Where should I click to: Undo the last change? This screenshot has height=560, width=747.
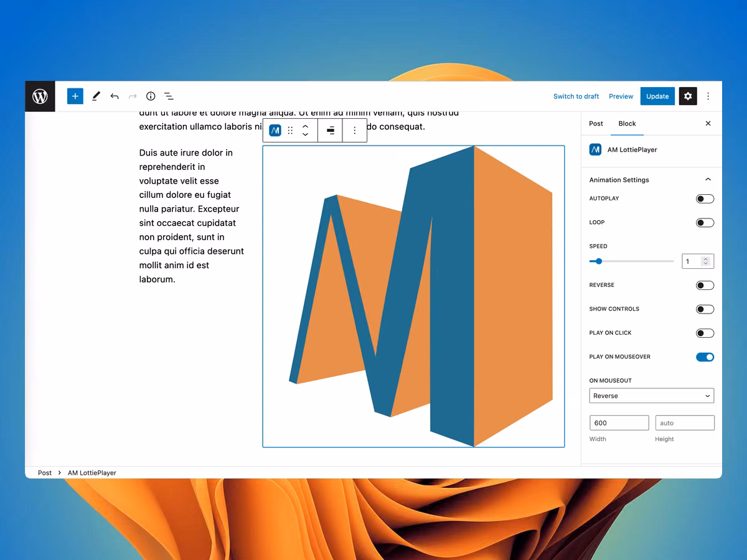pyautogui.click(x=115, y=96)
